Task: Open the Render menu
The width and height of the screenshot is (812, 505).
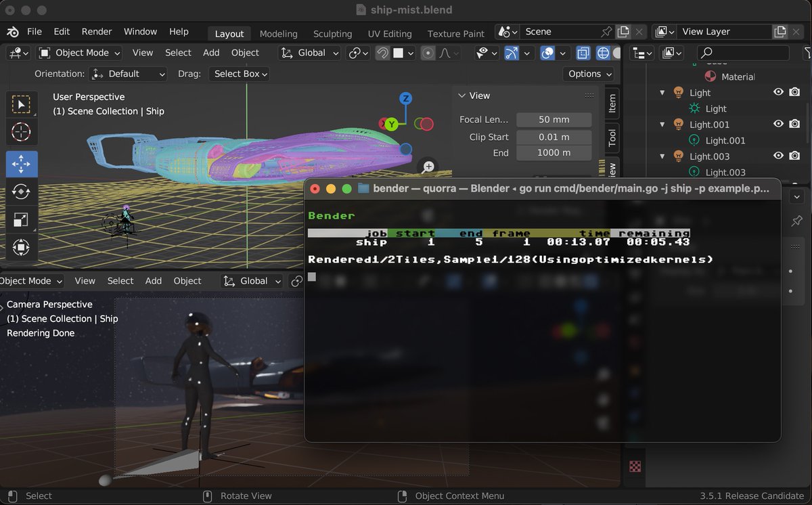Action: (x=96, y=31)
